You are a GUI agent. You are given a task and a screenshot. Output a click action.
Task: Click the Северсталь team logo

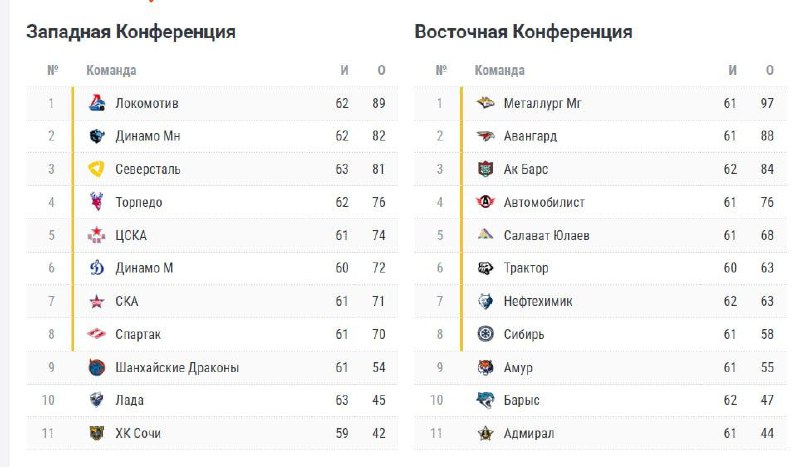click(97, 169)
